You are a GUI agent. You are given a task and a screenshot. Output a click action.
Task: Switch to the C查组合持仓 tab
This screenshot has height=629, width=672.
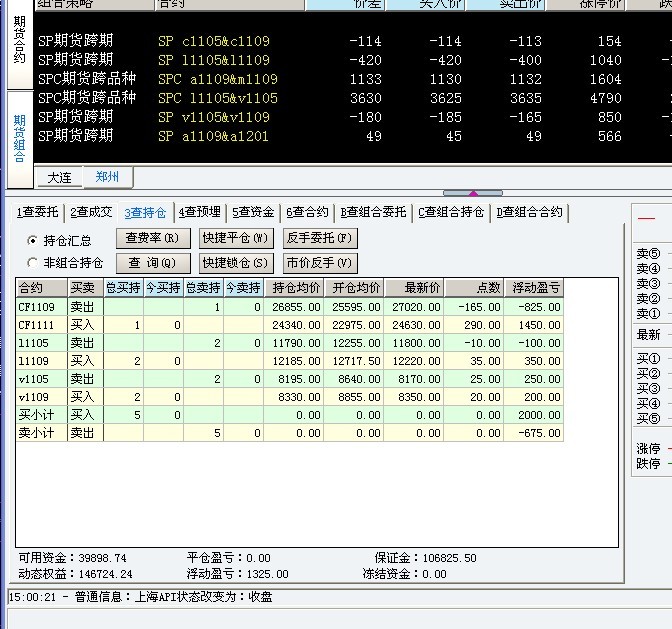(x=451, y=212)
